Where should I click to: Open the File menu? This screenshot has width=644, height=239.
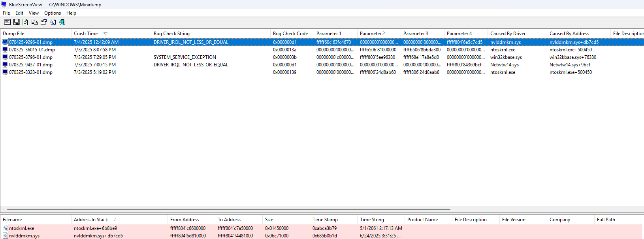point(6,13)
